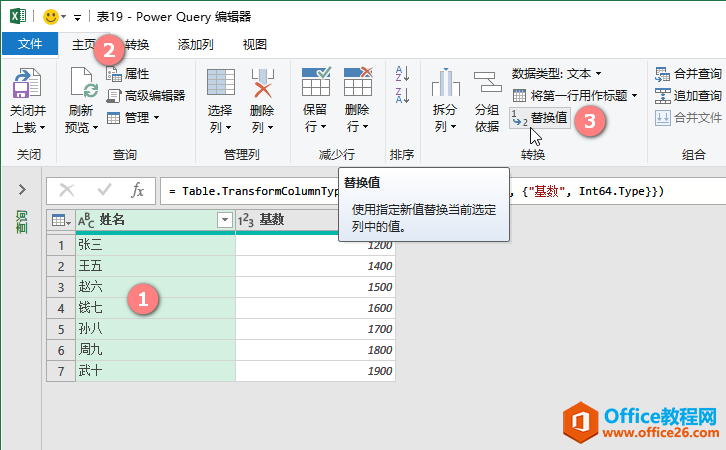Click the 删除列 (Remove Columns) icon
This screenshot has height=450, width=726.
[262, 85]
